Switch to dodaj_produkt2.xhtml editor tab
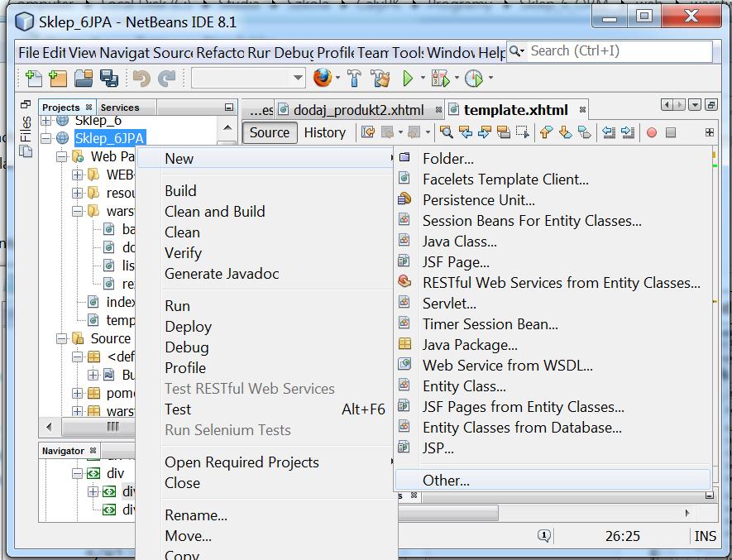Image resolution: width=732 pixels, height=560 pixels. pyautogui.click(x=358, y=110)
